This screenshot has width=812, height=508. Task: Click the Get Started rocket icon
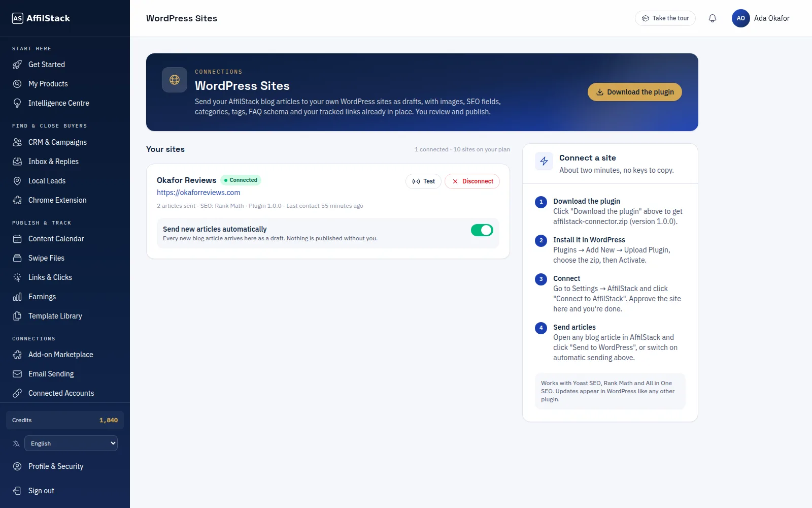pyautogui.click(x=17, y=65)
